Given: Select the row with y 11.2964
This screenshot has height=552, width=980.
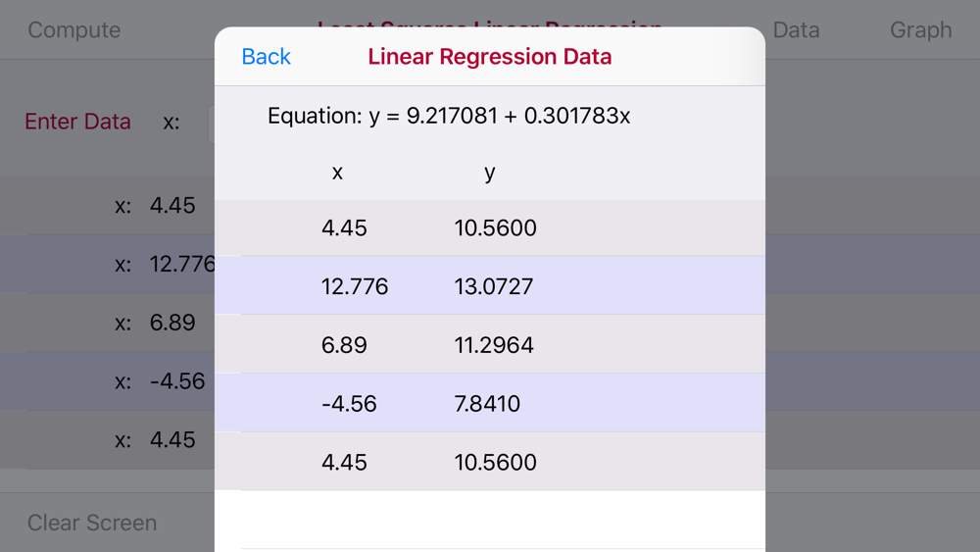Looking at the screenshot, I should click(x=490, y=344).
